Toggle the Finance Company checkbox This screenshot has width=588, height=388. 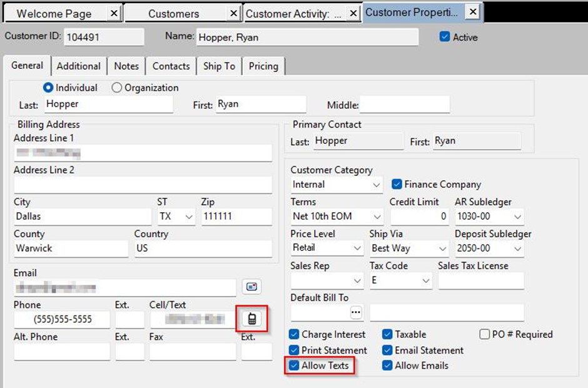click(396, 185)
